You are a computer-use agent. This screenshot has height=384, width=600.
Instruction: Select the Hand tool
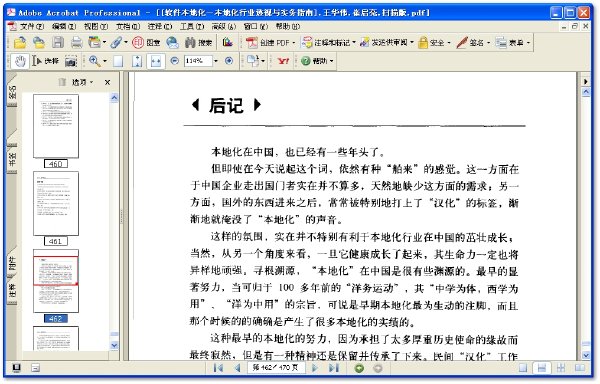click(x=20, y=61)
